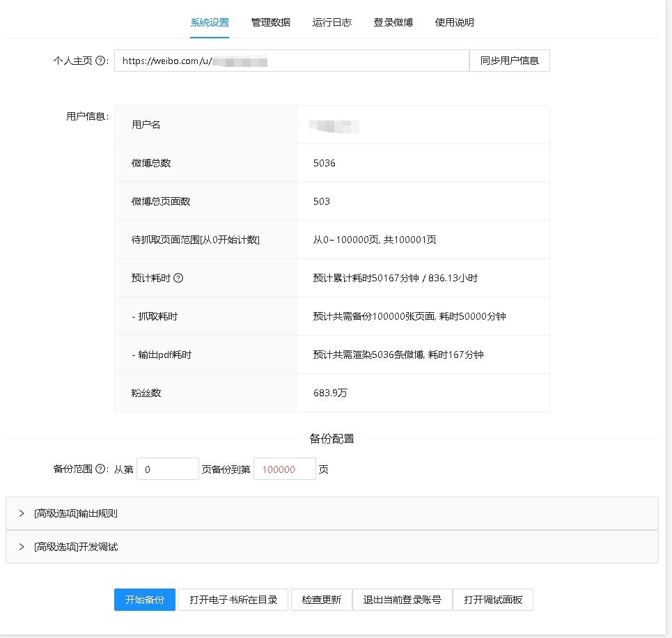Select 微博总数 value 5036
The width and height of the screenshot is (672, 638).
pos(324,163)
